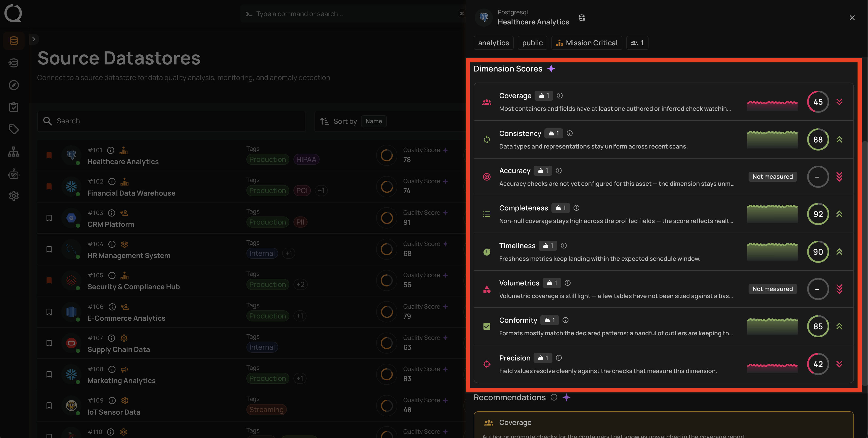Screen dimensions: 868x438
Task: Click the Recommendations info icon
Action: tap(554, 397)
